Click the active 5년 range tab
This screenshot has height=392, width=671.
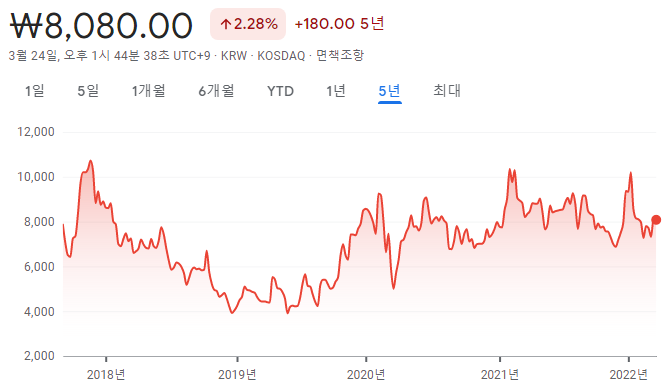389,91
